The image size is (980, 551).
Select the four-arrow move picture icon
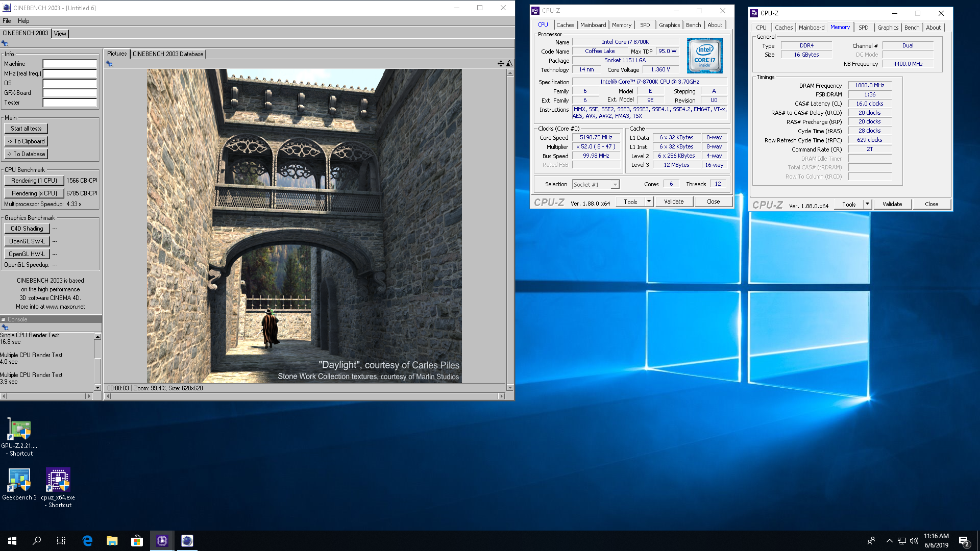[501, 64]
